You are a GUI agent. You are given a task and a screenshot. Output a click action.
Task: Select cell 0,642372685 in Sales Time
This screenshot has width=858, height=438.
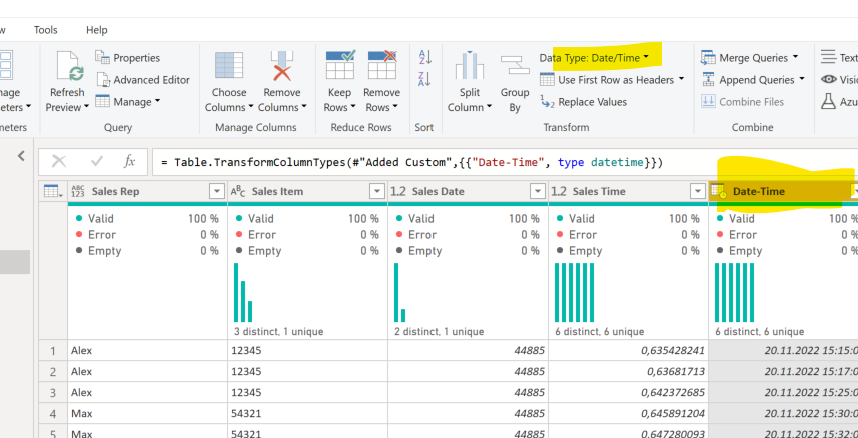(x=628, y=393)
